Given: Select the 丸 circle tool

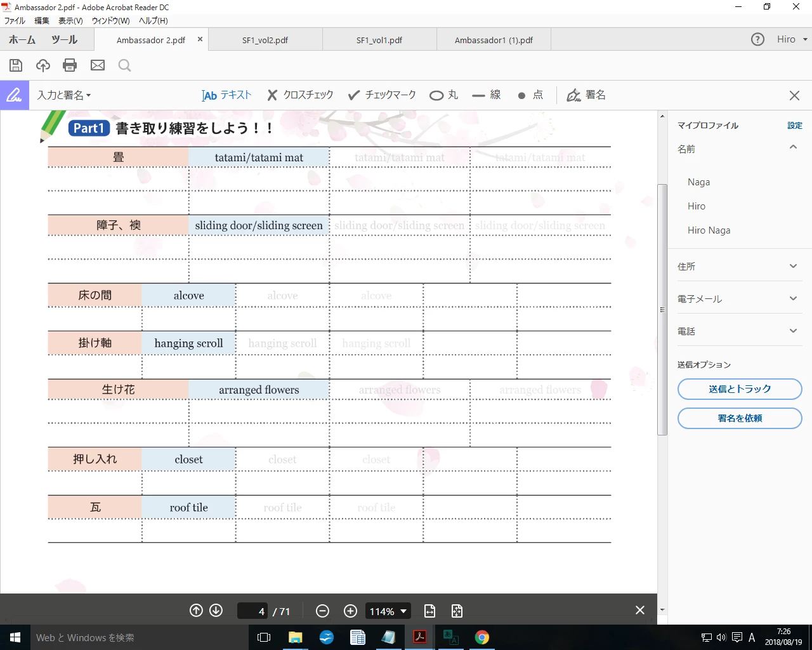Looking at the screenshot, I should pos(443,95).
